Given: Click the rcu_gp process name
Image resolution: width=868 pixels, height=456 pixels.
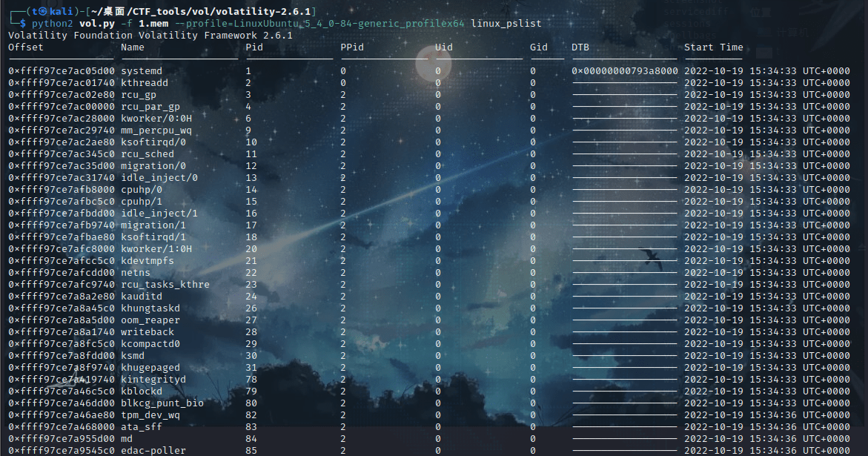Looking at the screenshot, I should [x=139, y=95].
